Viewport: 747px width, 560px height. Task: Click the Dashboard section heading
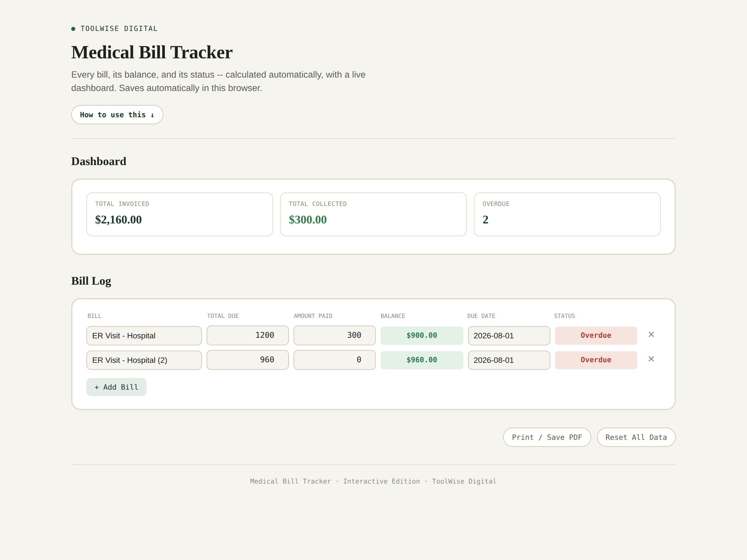coord(99,161)
